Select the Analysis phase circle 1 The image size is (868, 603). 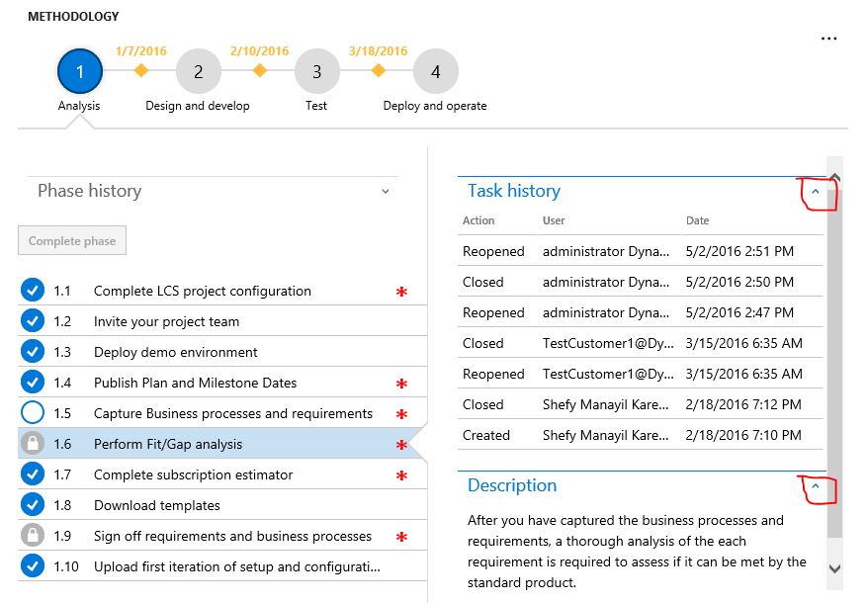pyautogui.click(x=79, y=70)
